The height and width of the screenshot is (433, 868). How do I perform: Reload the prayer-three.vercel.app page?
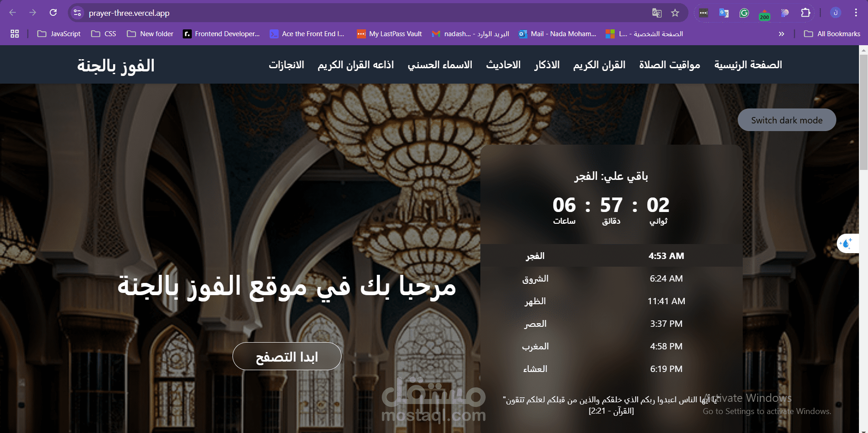coord(53,13)
